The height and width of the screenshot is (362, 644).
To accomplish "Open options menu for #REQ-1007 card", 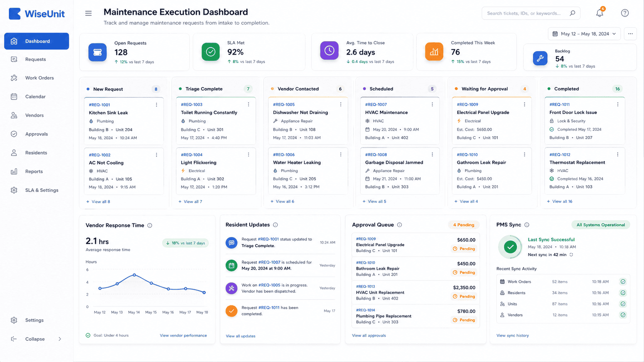I will click(x=432, y=104).
